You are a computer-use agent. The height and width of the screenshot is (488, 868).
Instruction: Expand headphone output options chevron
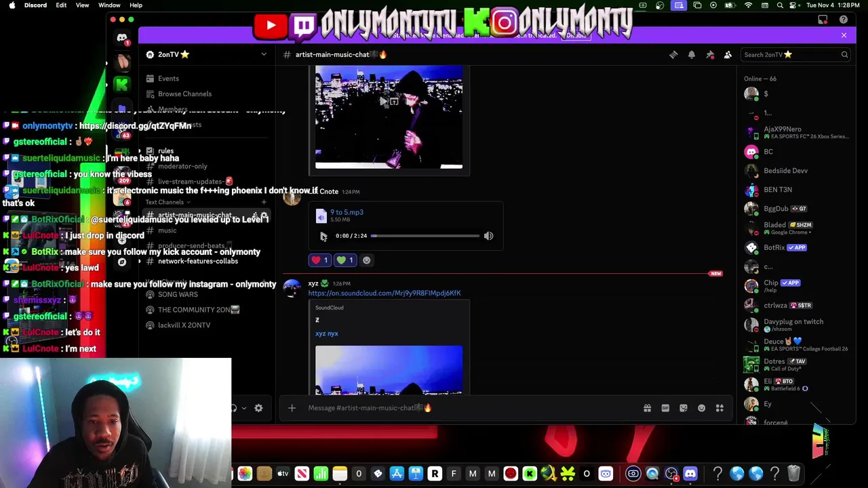coord(243,408)
